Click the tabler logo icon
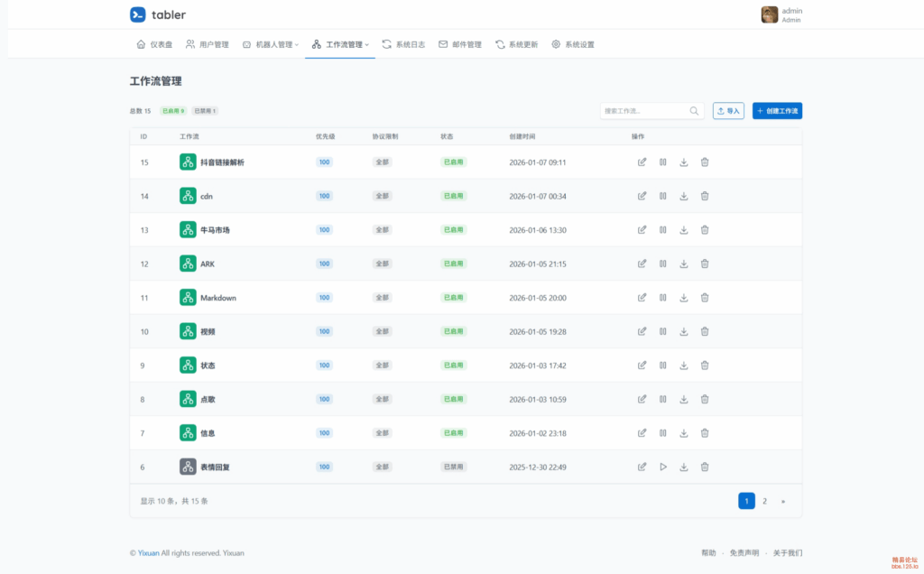Viewport: 924px width, 574px height. [137, 14]
